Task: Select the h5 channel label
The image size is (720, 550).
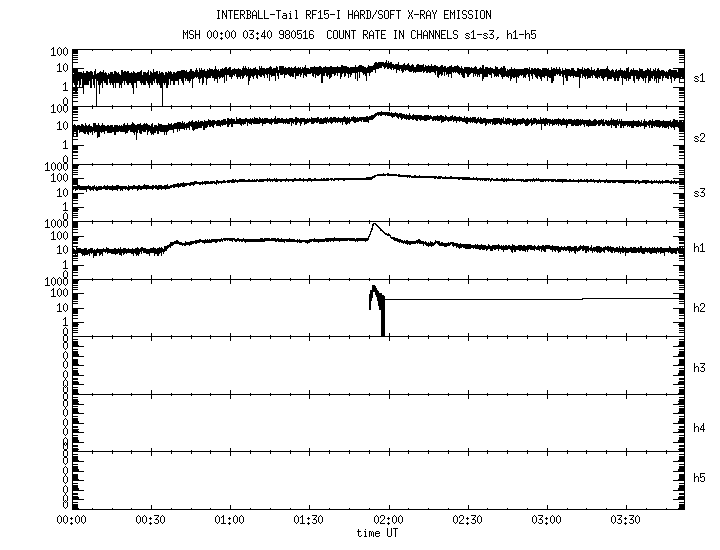Action: [x=700, y=479]
